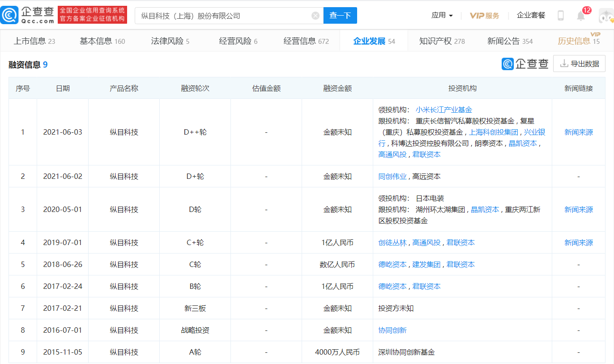Open 建发集团 investor link
Image resolution: width=614 pixels, height=364 pixels.
click(x=426, y=264)
